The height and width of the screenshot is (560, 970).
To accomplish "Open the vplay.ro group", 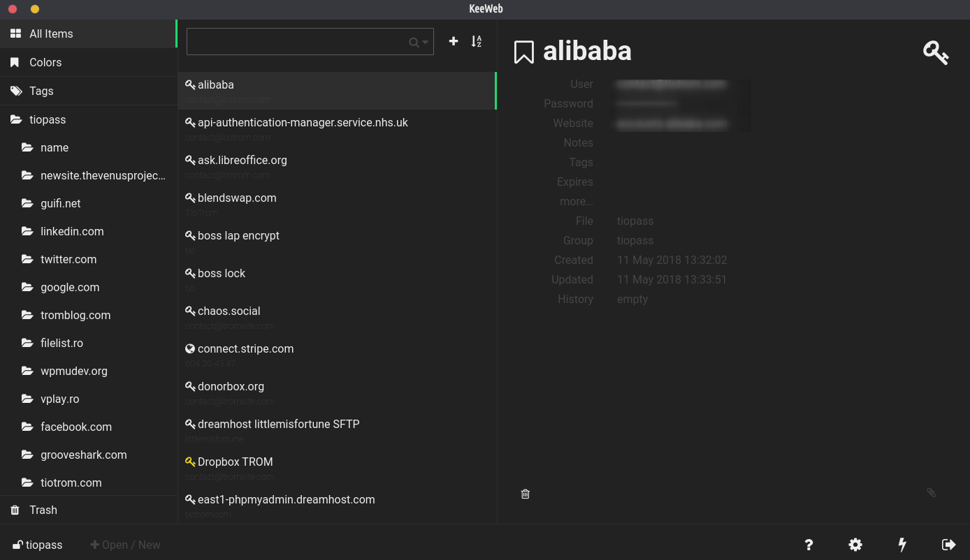I will tap(89, 399).
